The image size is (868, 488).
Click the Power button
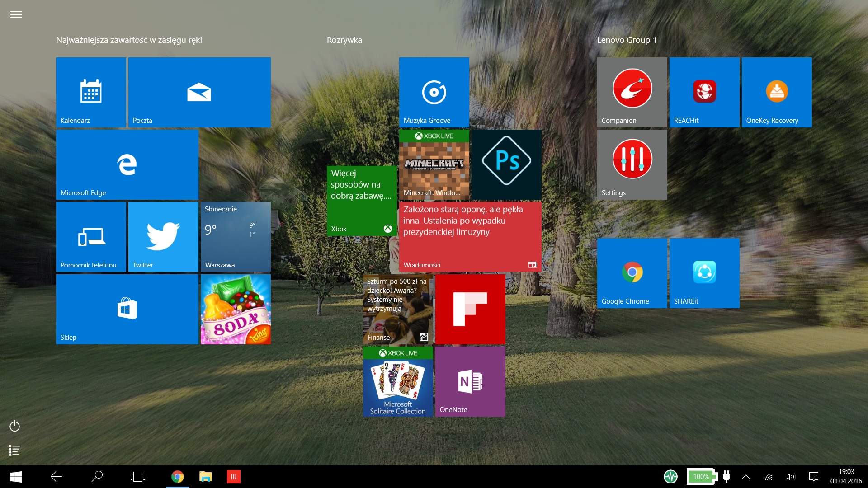click(14, 426)
